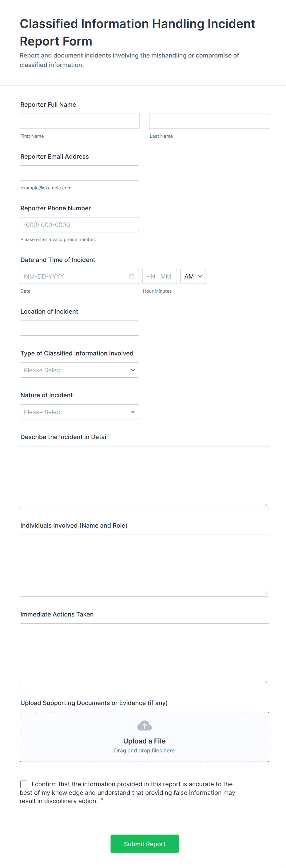Open the AM/PM dropdown
This screenshot has height=868, width=286.
[193, 276]
